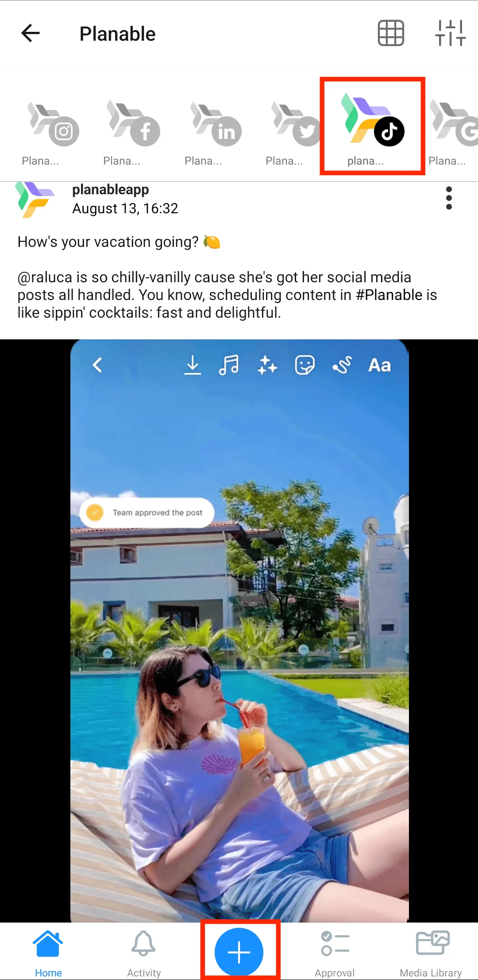The height and width of the screenshot is (980, 478).
Task: Open the Media Library tab
Action: 431,953
